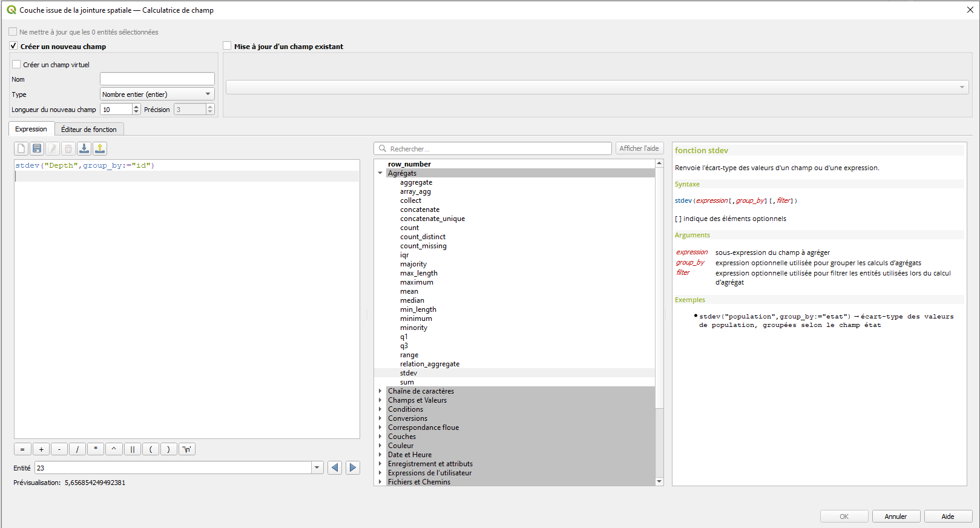980x528 pixels.
Task: Decrease the new field length value
Action: [136, 112]
